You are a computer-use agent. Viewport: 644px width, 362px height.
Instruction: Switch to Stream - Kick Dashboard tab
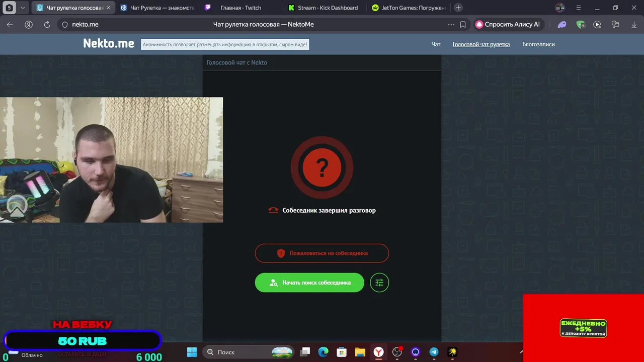point(325,8)
